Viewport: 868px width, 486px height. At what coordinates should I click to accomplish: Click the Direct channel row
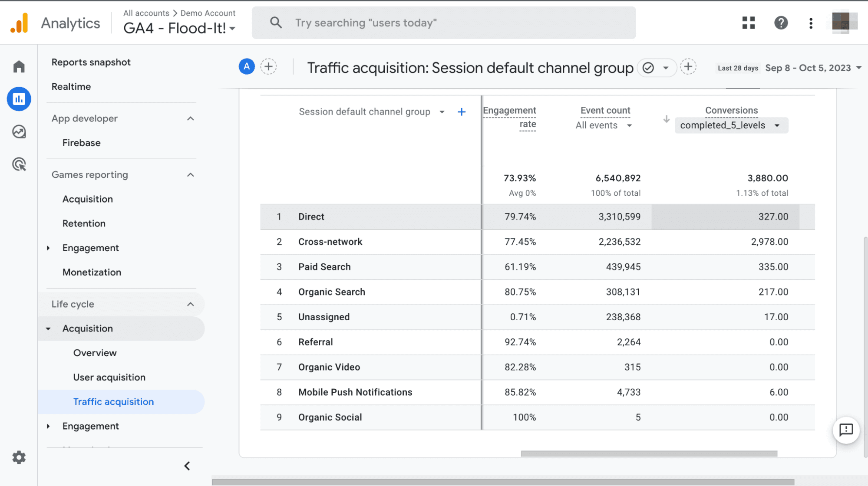pyautogui.click(x=311, y=217)
